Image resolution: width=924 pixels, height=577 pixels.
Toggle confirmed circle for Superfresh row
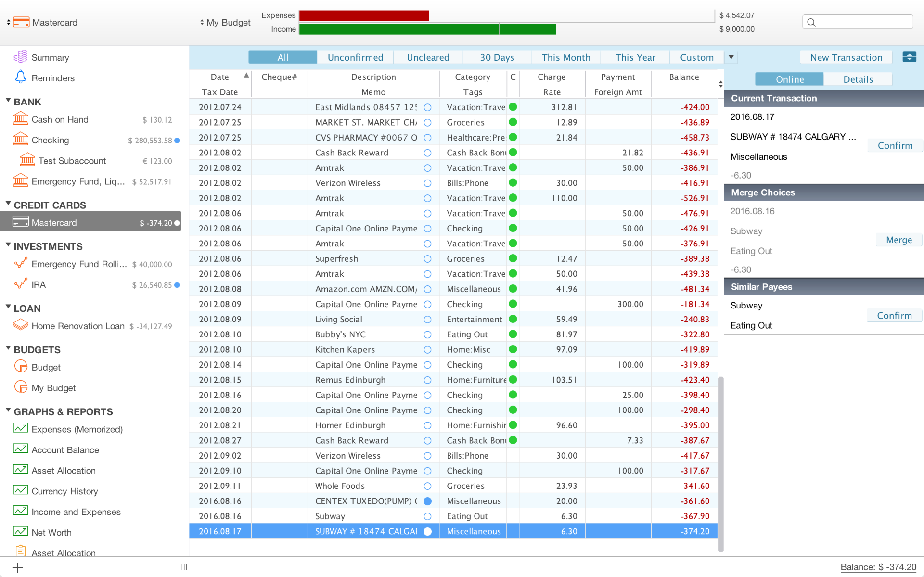(x=427, y=259)
